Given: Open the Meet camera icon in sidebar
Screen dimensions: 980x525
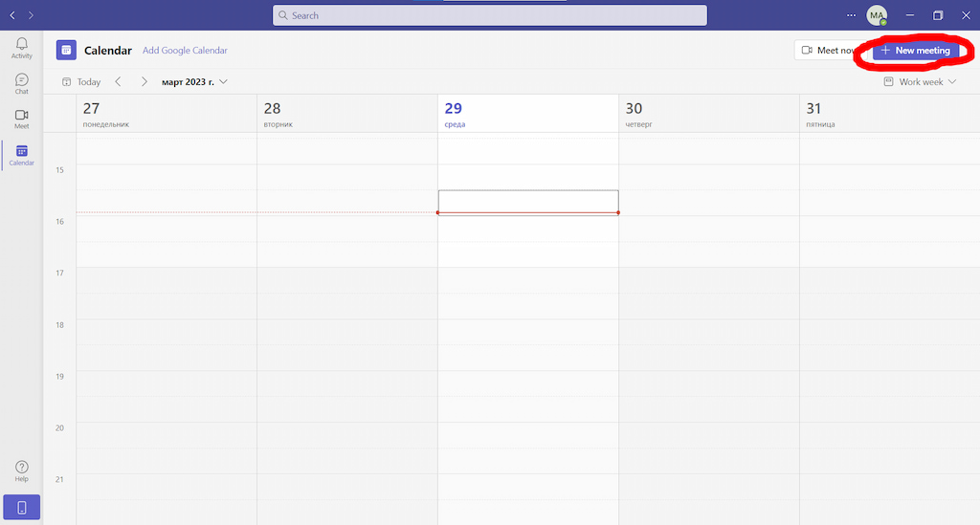Looking at the screenshot, I should point(21,119).
